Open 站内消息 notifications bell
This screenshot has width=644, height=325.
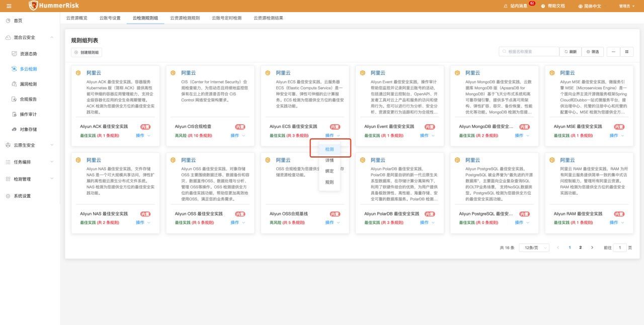[516, 6]
